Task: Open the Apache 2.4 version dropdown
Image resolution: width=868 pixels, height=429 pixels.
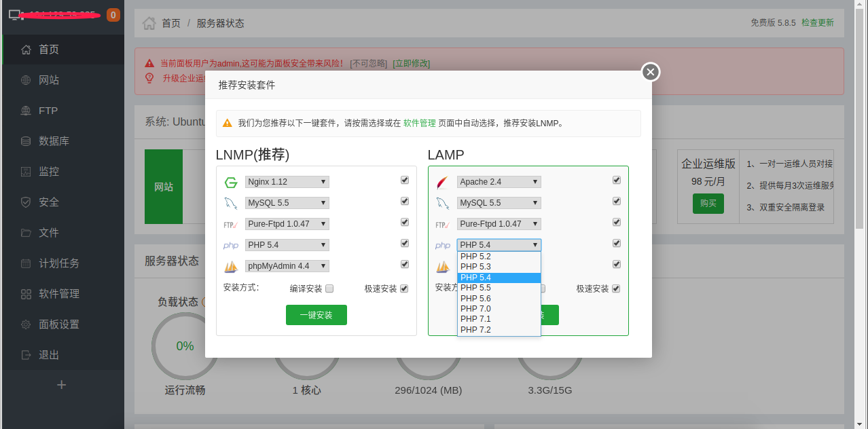Action: coord(499,182)
